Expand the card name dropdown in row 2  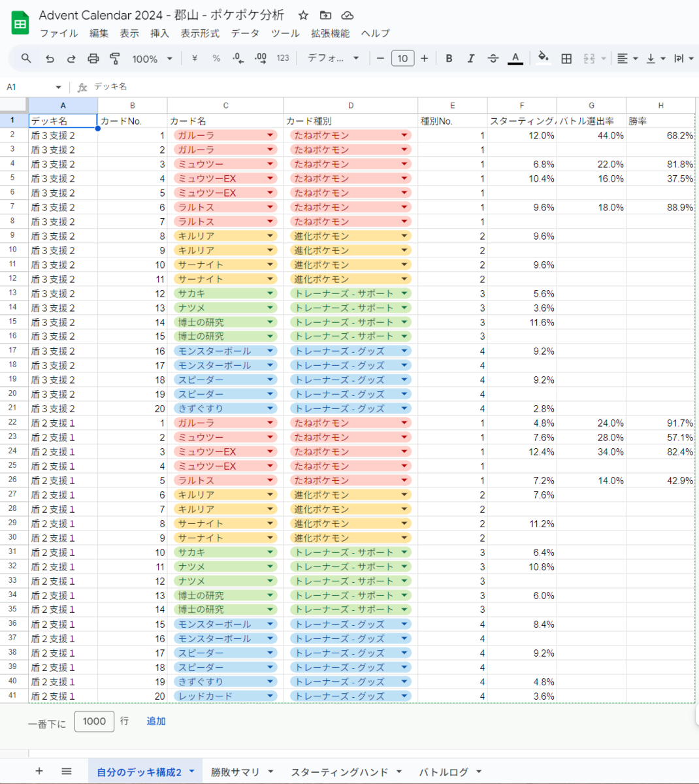coord(270,135)
